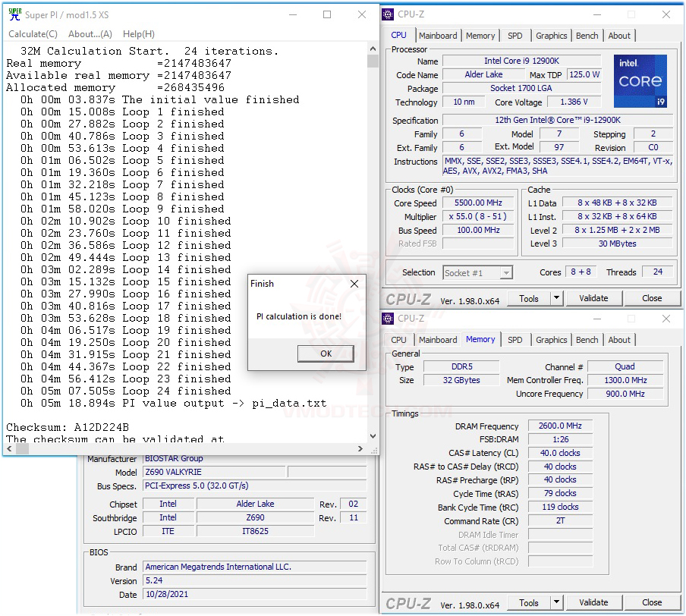Expand the Tools dropdown arrow in top CPU-Z
Screen dimensions: 686x616
(556, 299)
